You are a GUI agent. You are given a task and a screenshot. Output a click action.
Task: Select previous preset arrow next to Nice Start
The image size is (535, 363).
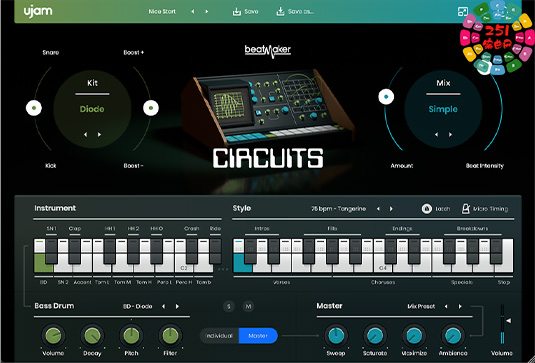click(x=193, y=12)
